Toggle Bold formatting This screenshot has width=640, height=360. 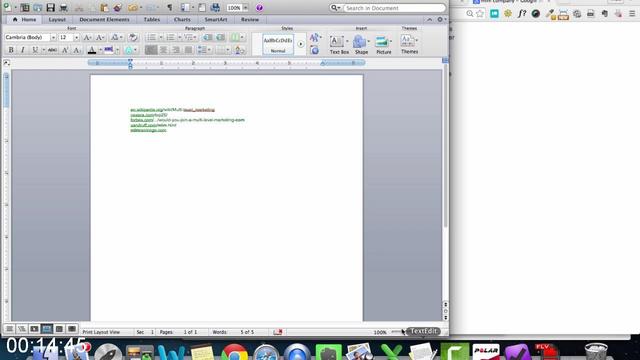(11, 50)
